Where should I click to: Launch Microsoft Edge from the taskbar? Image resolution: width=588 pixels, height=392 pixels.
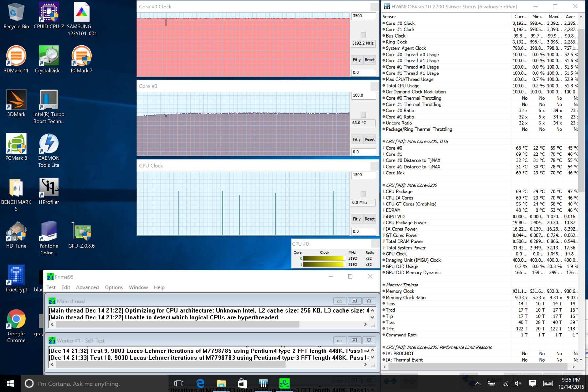[200, 384]
